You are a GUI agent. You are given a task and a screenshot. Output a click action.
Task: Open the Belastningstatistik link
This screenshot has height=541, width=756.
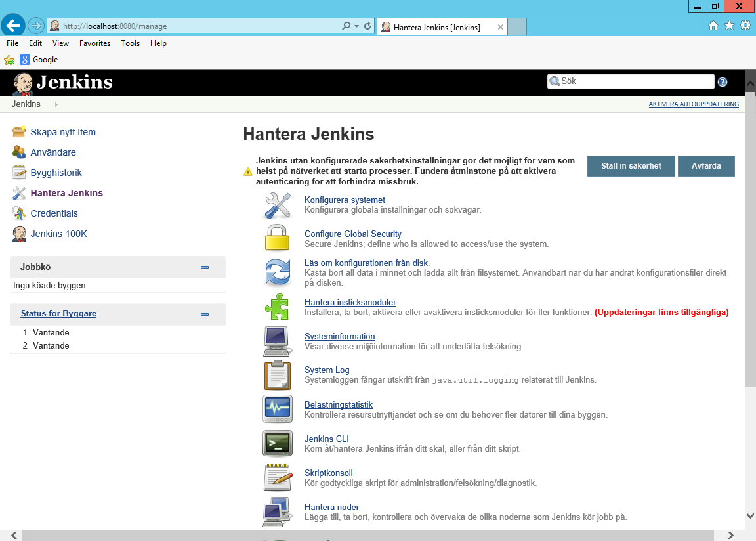(x=339, y=404)
